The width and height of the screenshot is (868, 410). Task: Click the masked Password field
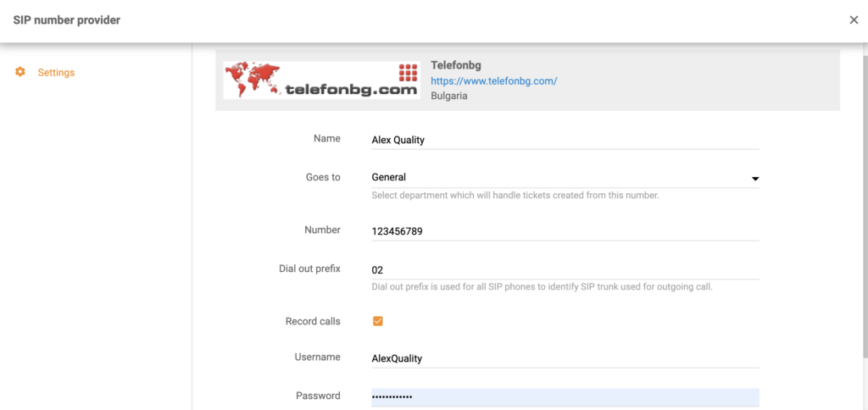[x=565, y=397]
